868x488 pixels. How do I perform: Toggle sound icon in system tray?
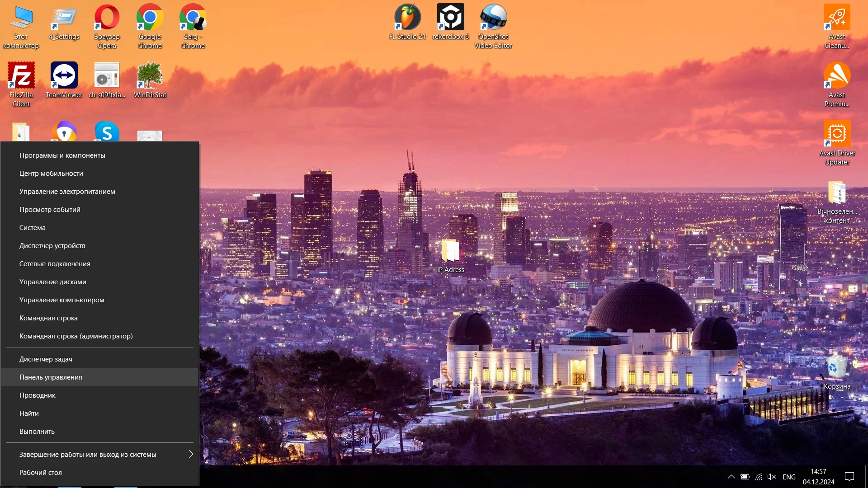tap(773, 476)
